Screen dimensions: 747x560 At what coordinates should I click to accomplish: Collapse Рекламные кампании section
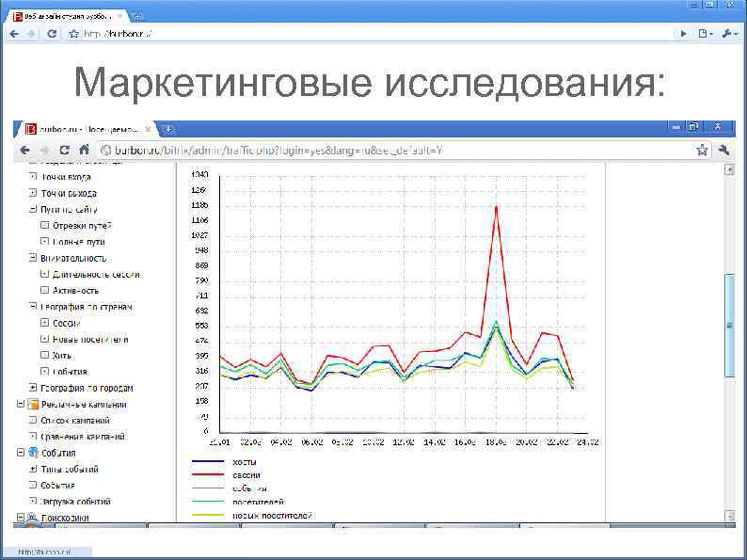click(21, 404)
